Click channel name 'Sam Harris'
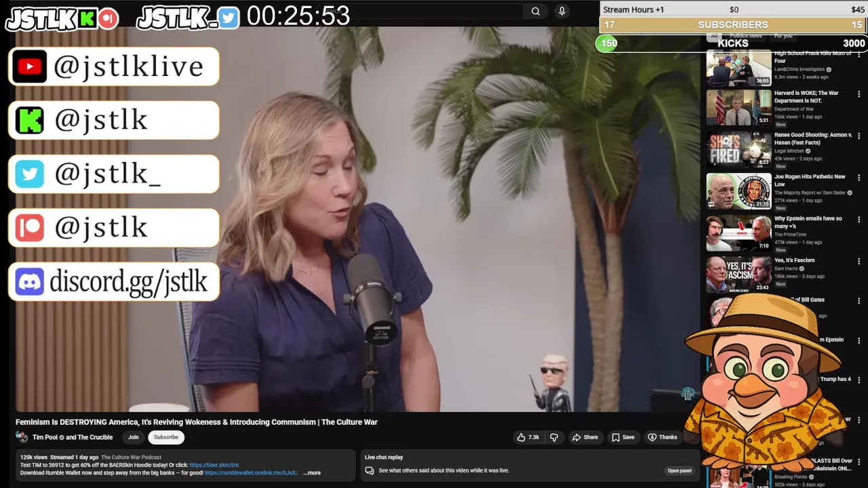Screen dimensions: 868x488 coord(786,268)
